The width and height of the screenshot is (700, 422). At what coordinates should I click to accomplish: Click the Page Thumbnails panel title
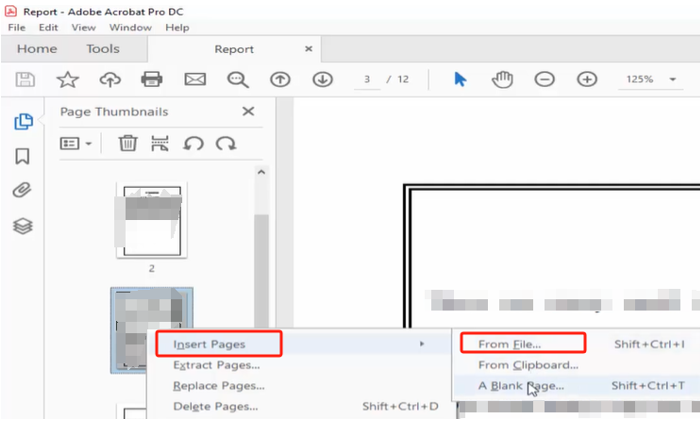pyautogui.click(x=114, y=112)
